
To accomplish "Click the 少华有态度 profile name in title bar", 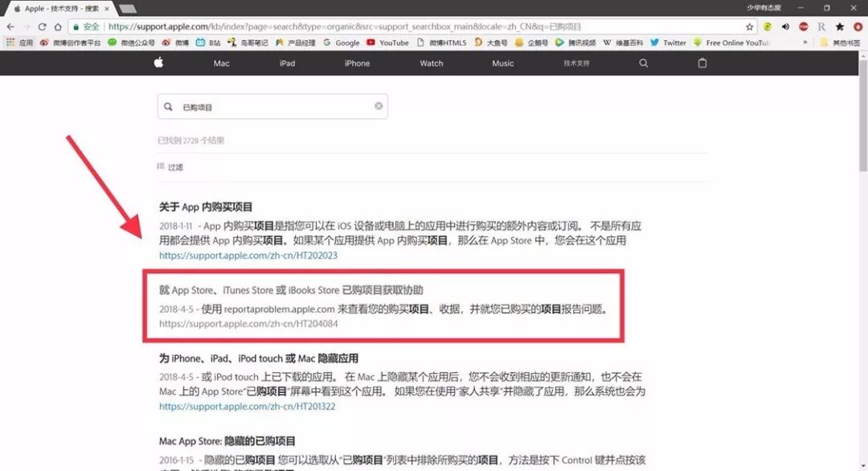I will (x=764, y=8).
